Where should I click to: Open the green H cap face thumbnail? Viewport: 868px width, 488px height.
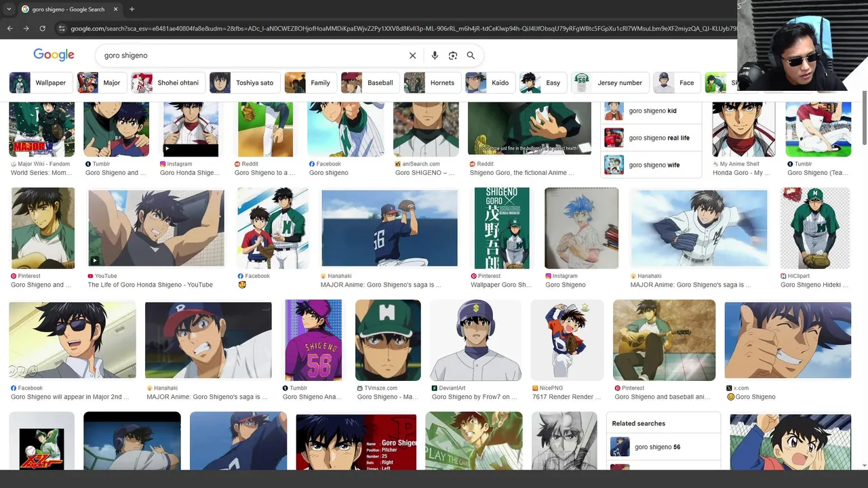pyautogui.click(x=388, y=340)
